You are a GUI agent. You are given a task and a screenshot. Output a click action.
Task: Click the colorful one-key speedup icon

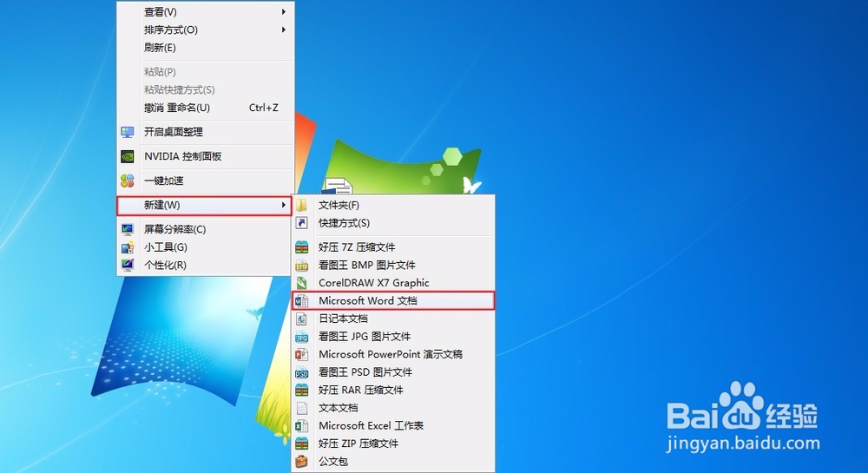pyautogui.click(x=128, y=181)
